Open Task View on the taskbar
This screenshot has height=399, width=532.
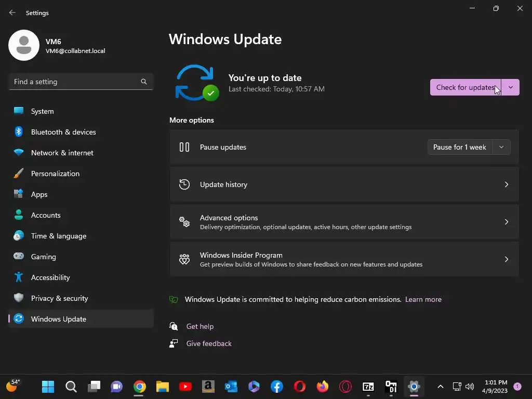click(x=94, y=387)
